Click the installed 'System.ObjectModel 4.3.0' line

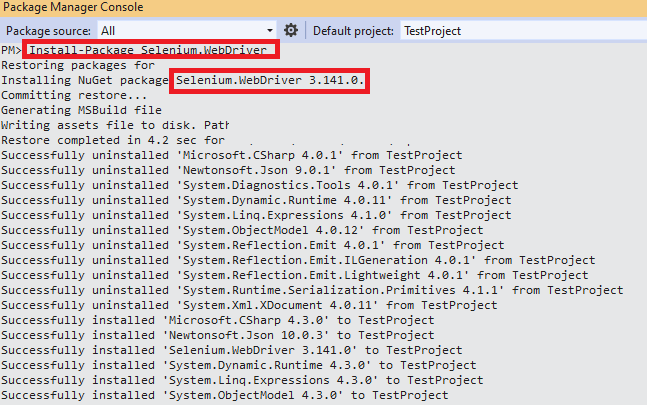click(x=225, y=395)
